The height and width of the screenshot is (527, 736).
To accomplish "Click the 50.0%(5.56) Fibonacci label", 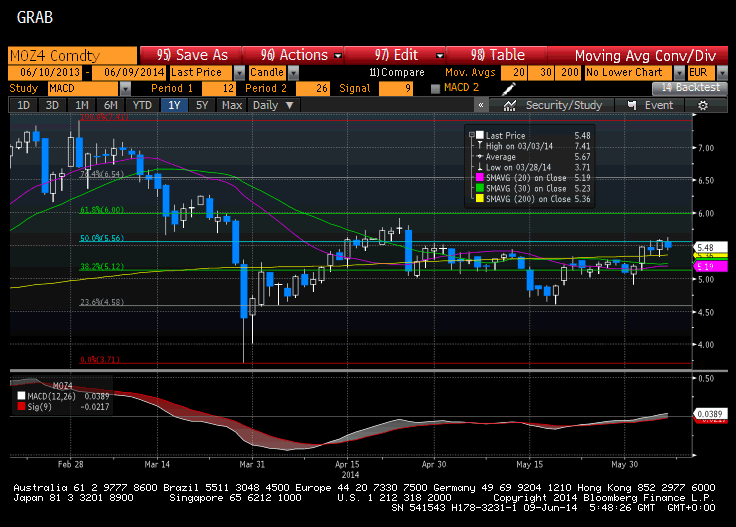I will pos(102,238).
